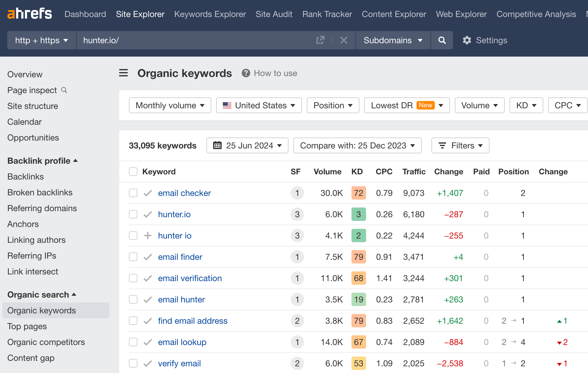Go to Top pages in sidebar
This screenshot has width=588, height=373.
(x=27, y=326)
